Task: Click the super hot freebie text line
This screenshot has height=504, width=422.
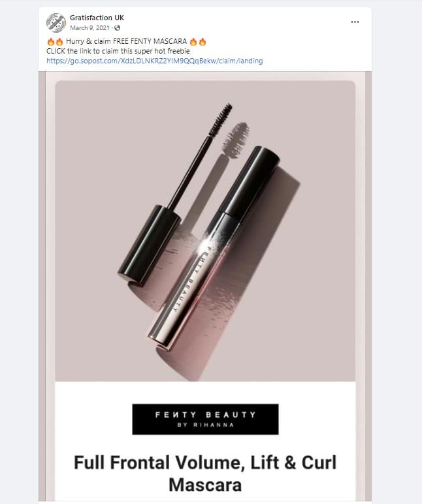Action: click(x=118, y=51)
